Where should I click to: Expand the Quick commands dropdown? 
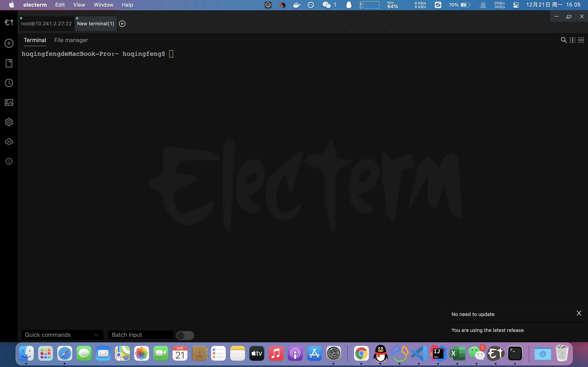62,335
